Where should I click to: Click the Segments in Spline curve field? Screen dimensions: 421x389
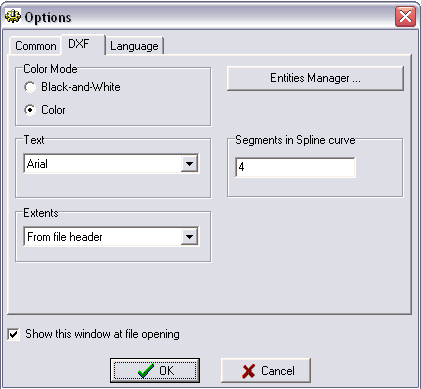coord(295,167)
